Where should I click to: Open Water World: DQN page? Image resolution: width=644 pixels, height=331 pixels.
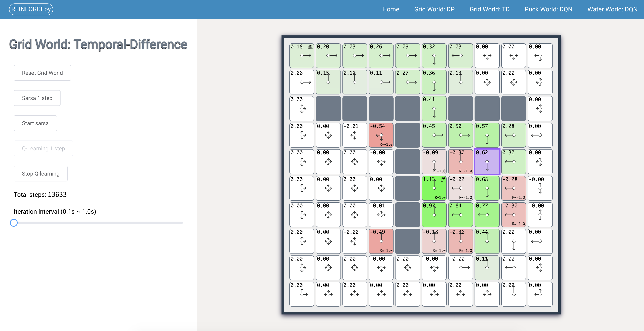[x=612, y=9]
